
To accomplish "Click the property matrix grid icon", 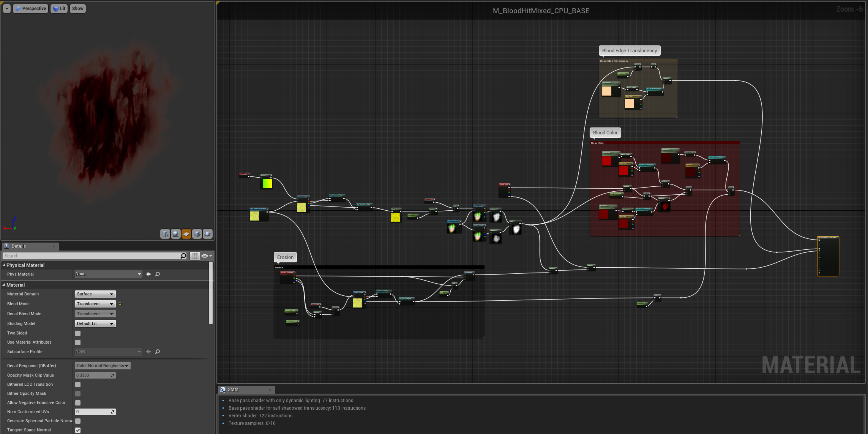I will click(195, 256).
